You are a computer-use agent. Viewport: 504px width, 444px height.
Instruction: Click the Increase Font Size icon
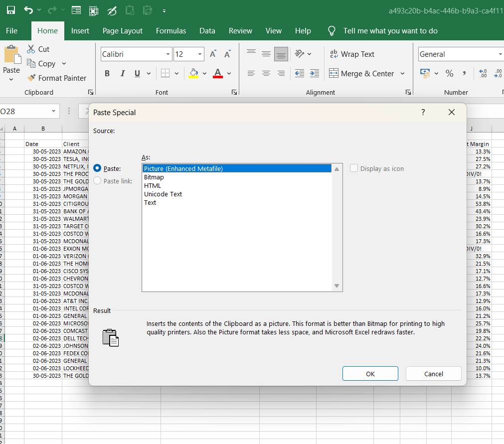pos(213,54)
